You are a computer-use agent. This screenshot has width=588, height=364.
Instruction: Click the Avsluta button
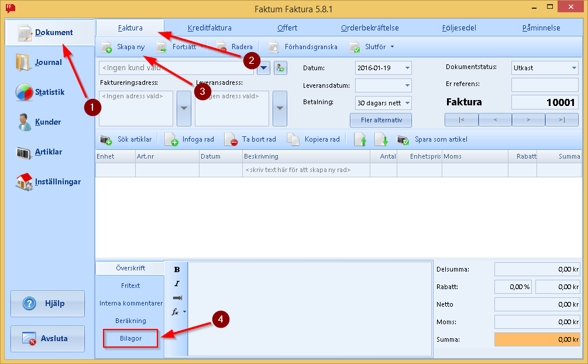(x=47, y=339)
